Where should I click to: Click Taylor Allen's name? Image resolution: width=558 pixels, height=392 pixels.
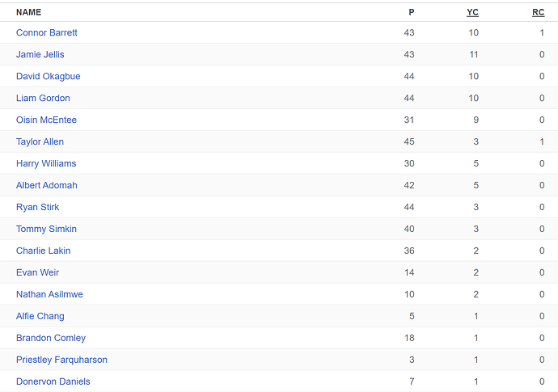point(40,141)
